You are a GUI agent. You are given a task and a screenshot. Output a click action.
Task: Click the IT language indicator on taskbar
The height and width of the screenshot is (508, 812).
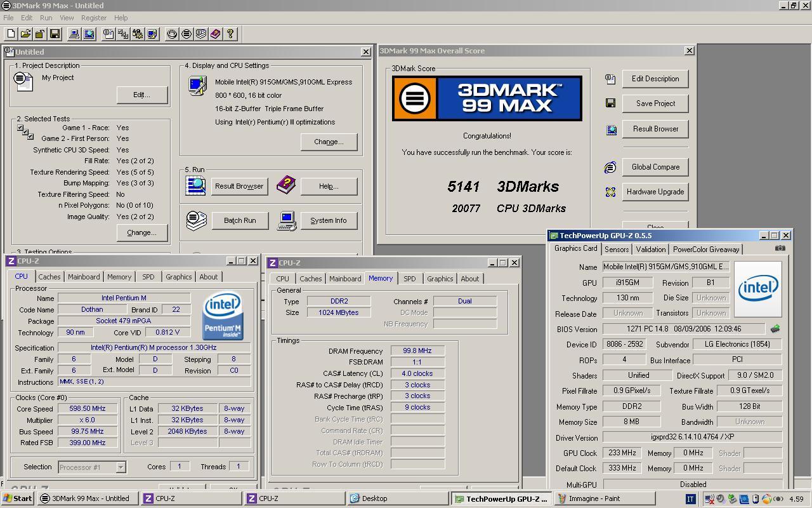point(691,498)
